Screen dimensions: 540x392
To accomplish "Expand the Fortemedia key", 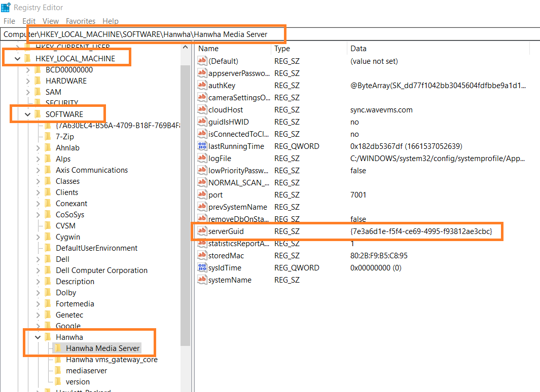I will pos(38,304).
